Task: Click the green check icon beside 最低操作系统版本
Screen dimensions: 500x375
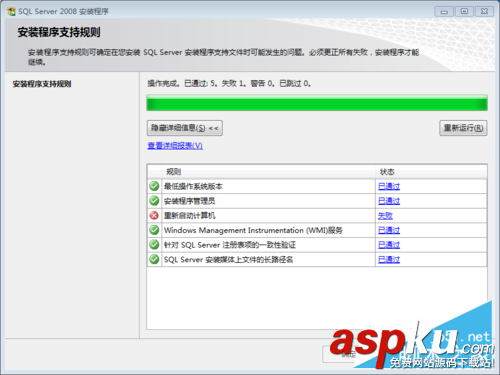Action: point(154,186)
